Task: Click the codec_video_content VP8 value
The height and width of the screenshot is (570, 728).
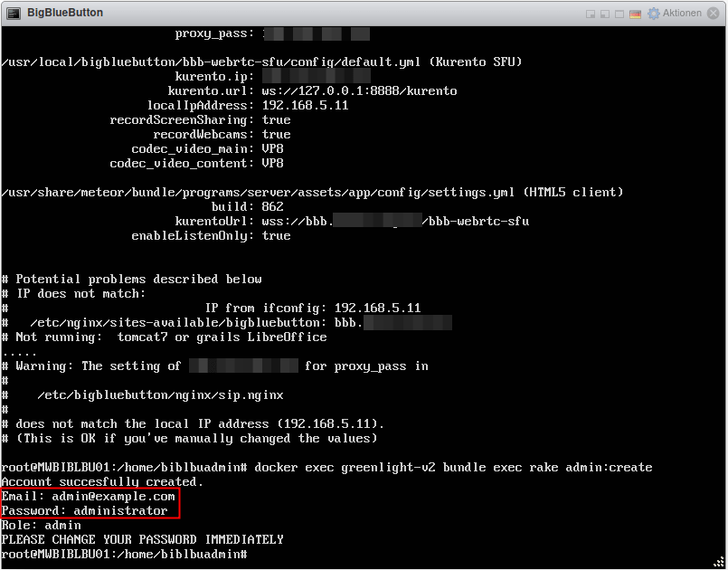Action: point(272,163)
